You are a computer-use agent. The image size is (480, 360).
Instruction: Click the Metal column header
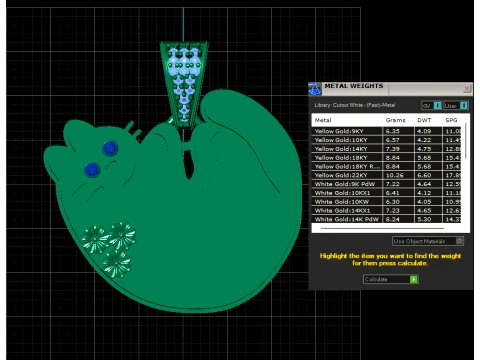pyautogui.click(x=323, y=120)
